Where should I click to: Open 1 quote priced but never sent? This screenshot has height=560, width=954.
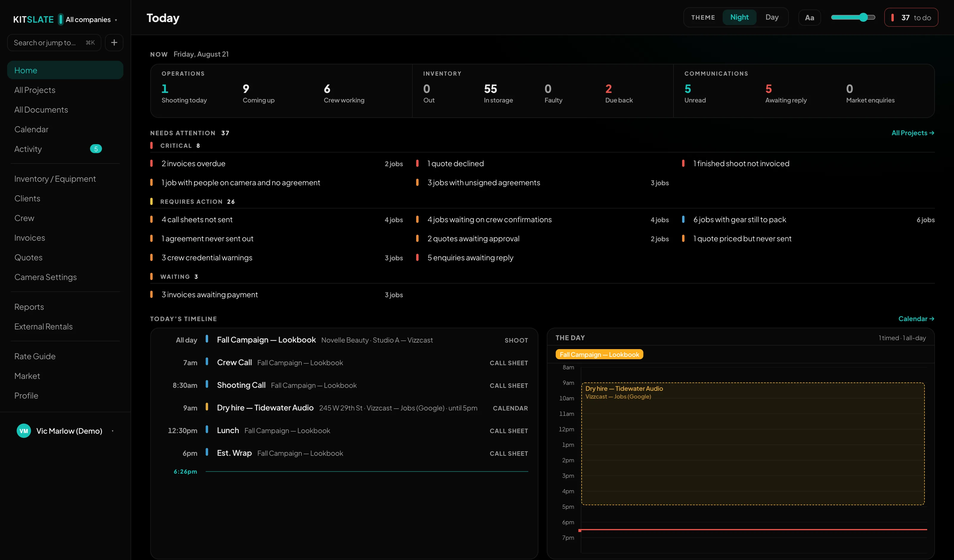808,238
